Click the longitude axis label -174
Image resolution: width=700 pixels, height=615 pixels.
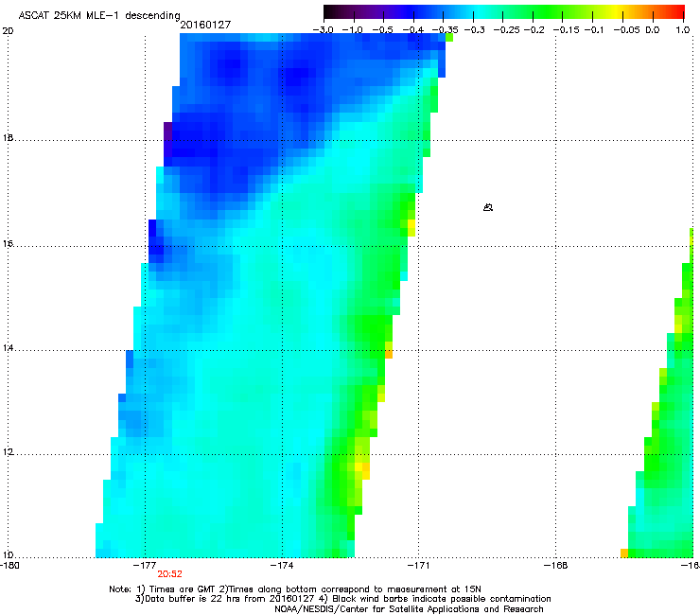click(x=282, y=566)
